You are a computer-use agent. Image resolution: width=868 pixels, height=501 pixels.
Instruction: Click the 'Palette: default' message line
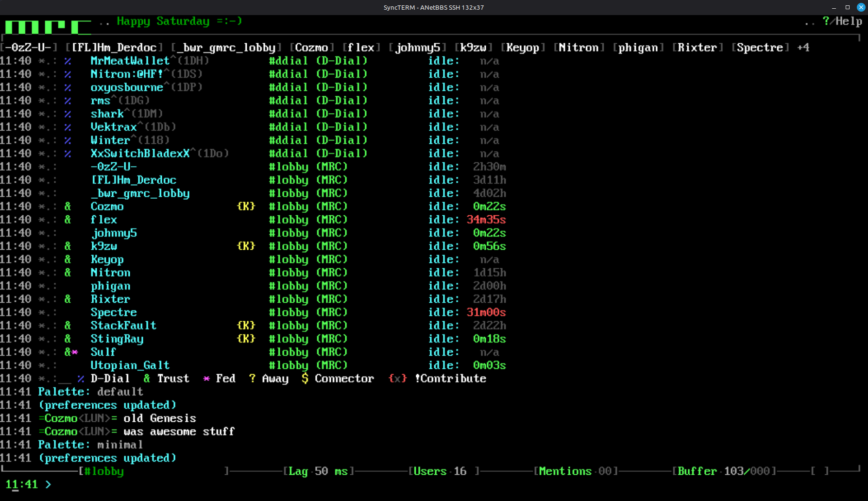click(91, 392)
